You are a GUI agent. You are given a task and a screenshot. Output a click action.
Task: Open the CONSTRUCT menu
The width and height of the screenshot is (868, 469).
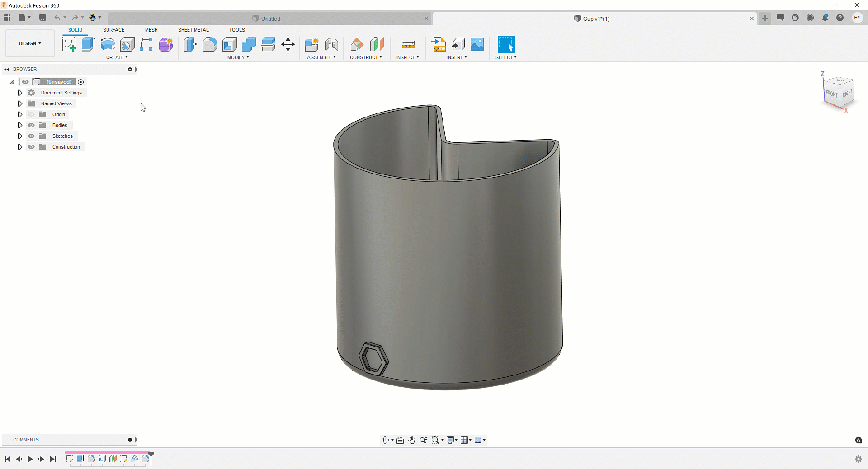pyautogui.click(x=366, y=57)
